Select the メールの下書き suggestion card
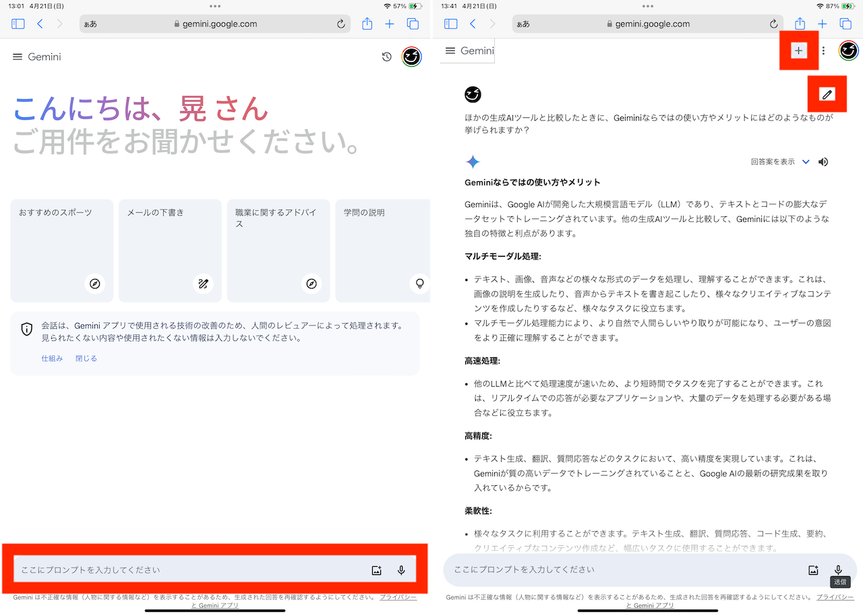 pos(170,251)
